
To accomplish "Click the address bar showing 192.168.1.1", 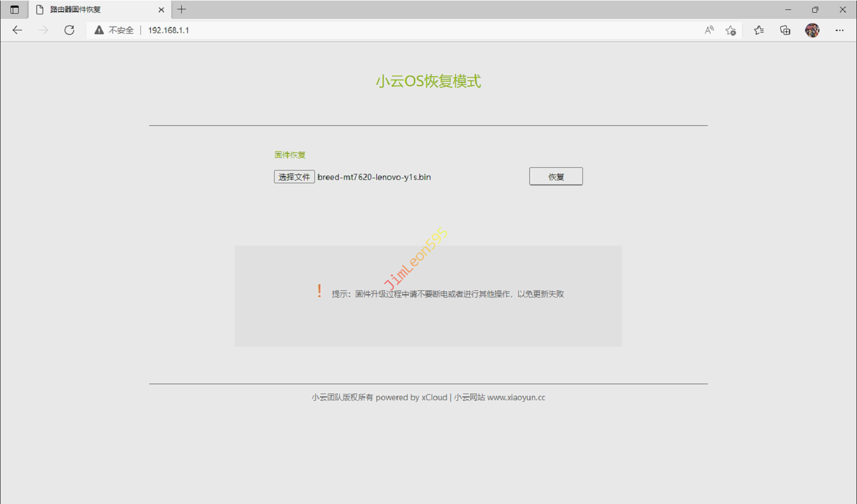I will tap(387, 30).
